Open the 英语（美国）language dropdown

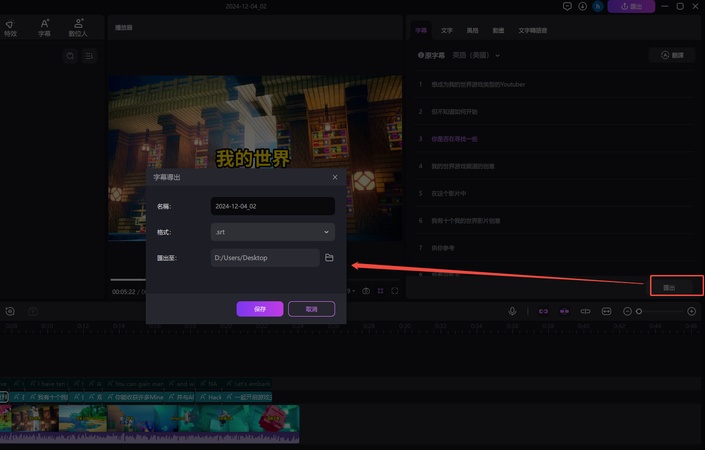(x=473, y=56)
